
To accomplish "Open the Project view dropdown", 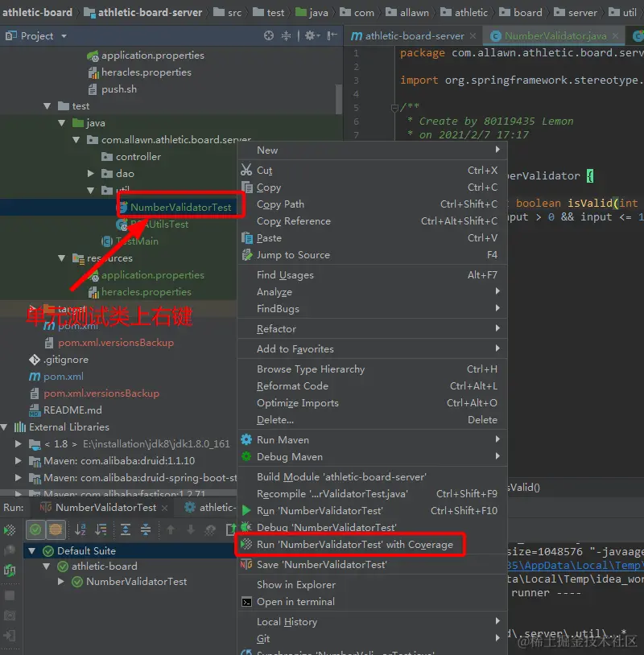I will (x=64, y=36).
